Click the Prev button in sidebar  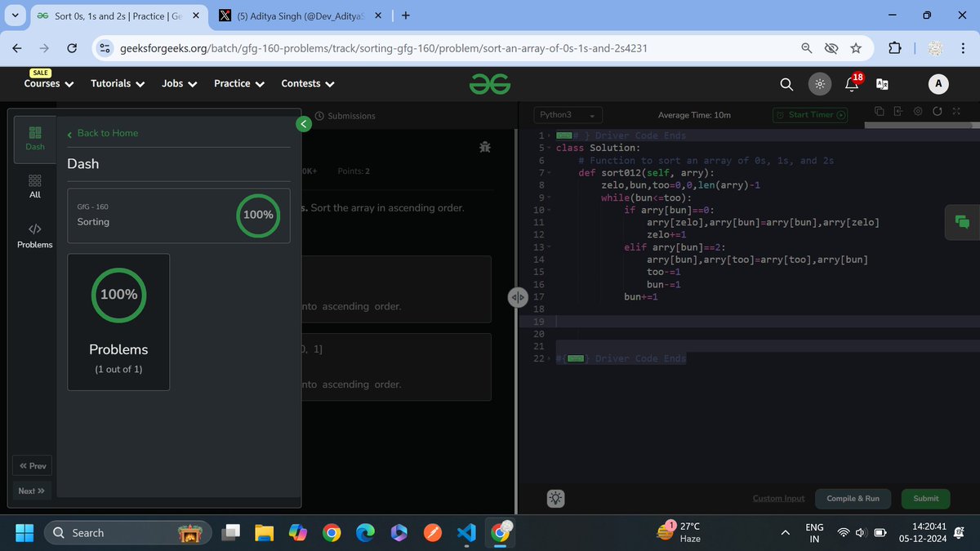pos(33,466)
